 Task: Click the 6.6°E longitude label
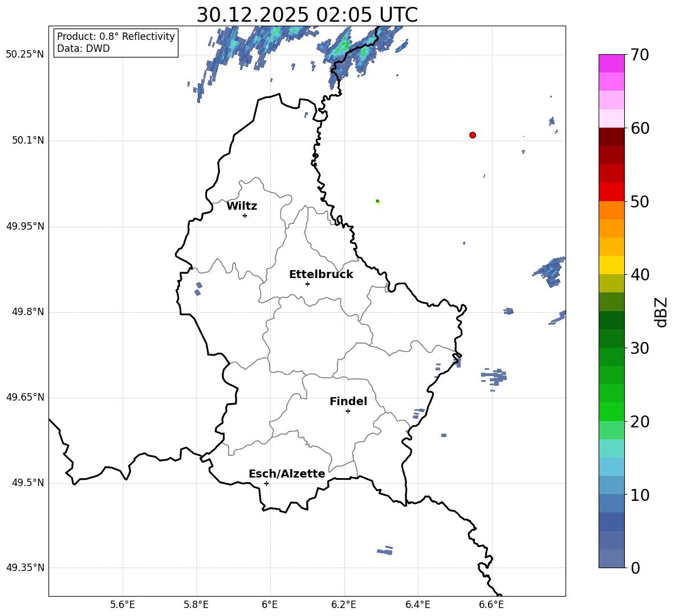(491, 605)
